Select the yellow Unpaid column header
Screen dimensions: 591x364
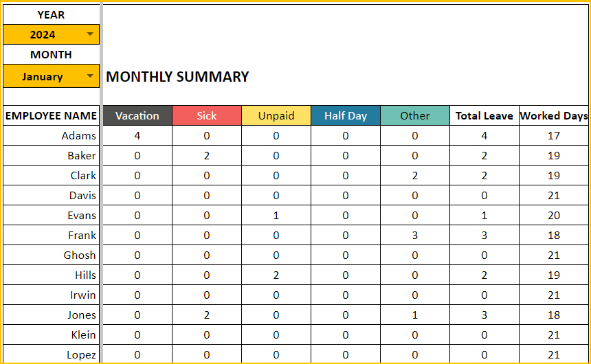tap(276, 115)
